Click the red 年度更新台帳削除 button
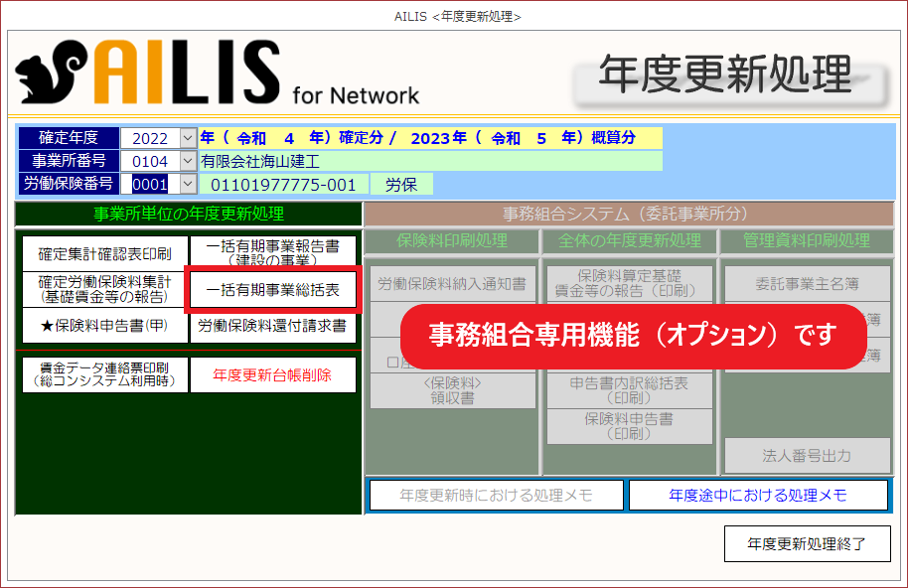Screen dimensions: 908x588 pos(272,374)
